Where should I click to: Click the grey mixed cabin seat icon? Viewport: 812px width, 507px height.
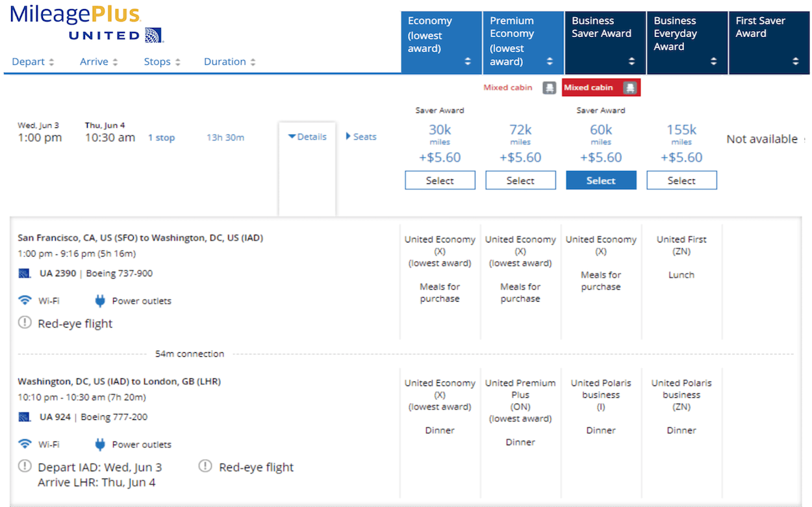click(550, 88)
